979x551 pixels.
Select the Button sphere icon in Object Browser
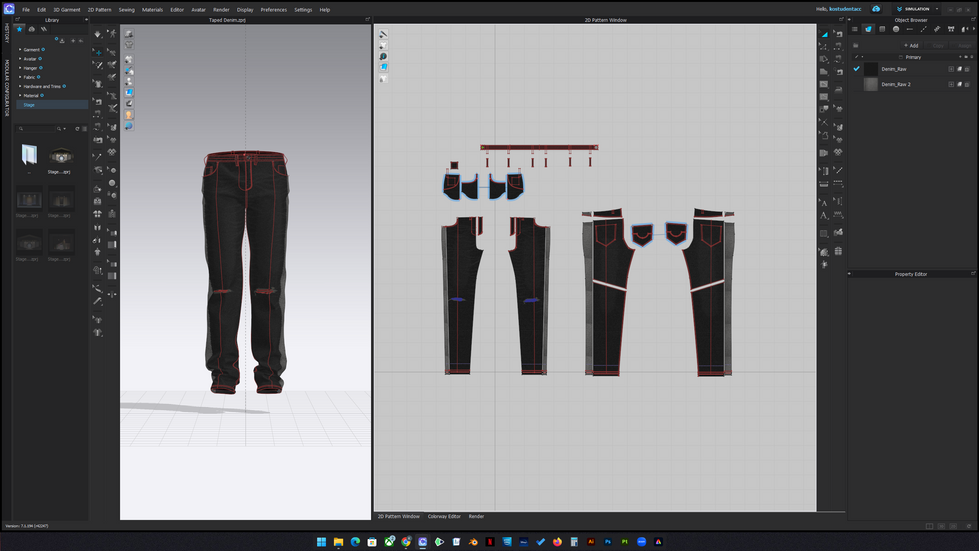point(896,29)
